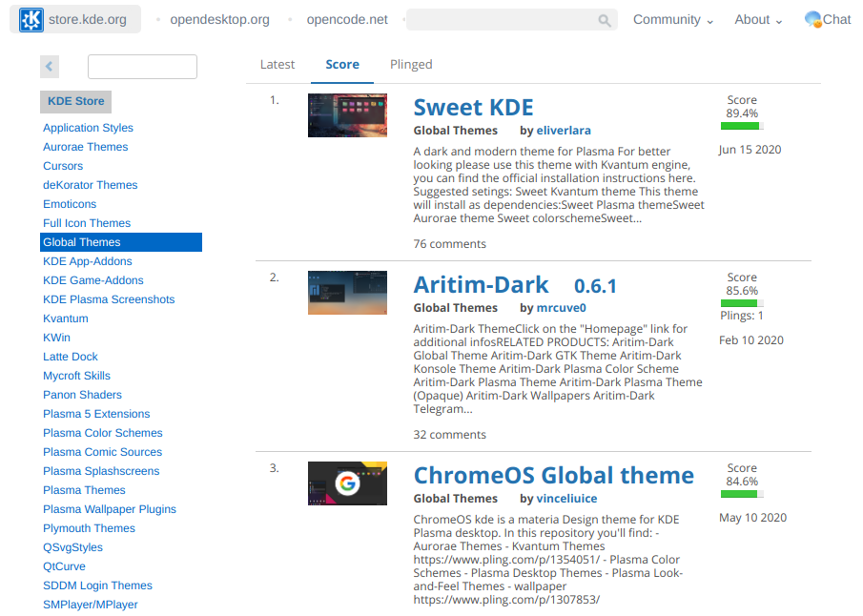Expand the Community dropdown menu
863x616 pixels.
[672, 20]
